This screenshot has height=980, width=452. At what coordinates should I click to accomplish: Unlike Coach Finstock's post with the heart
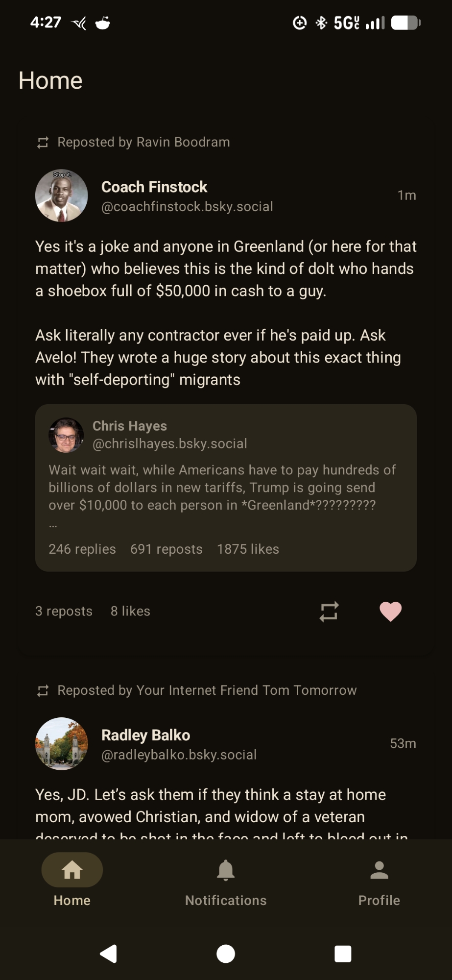[390, 611]
